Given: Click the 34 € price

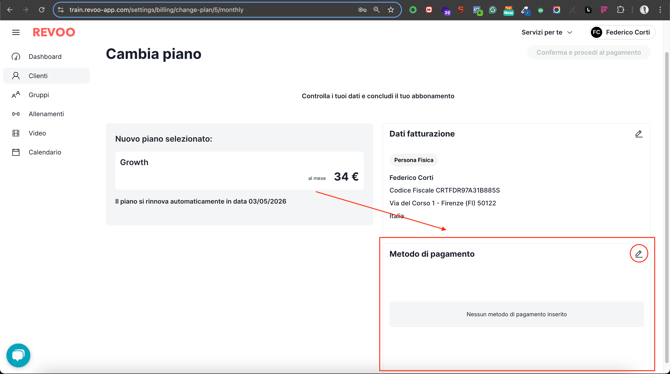Looking at the screenshot, I should (346, 177).
